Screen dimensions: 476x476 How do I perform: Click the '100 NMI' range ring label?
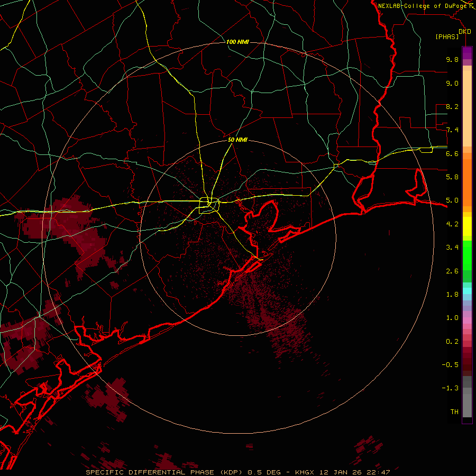coord(237,42)
